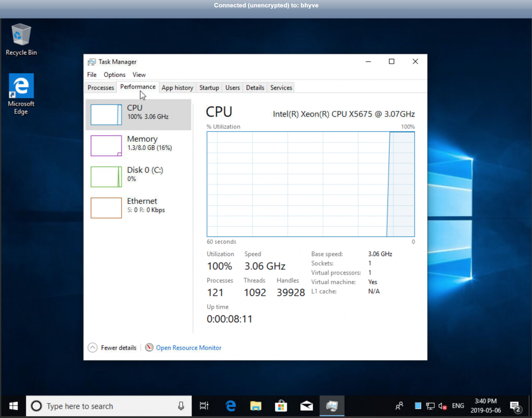Click the up time 0:00:08:11

coord(229,319)
